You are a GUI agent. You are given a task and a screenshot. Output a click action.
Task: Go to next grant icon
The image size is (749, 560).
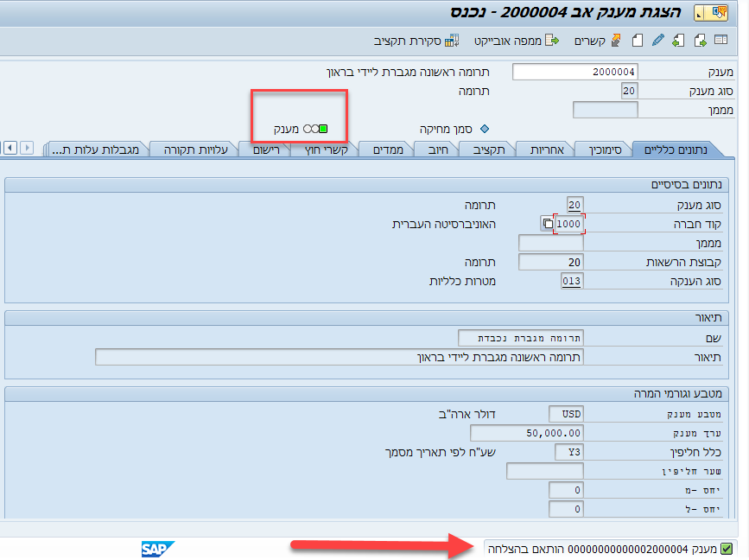click(701, 41)
